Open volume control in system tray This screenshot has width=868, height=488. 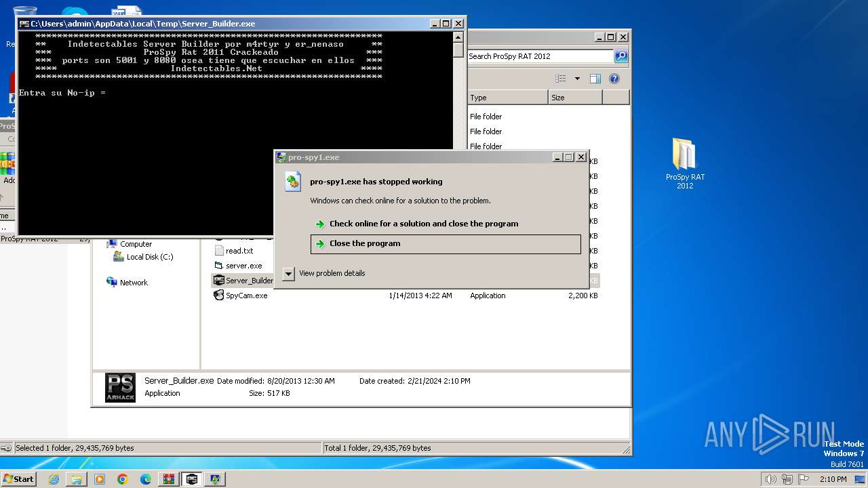tap(770, 479)
